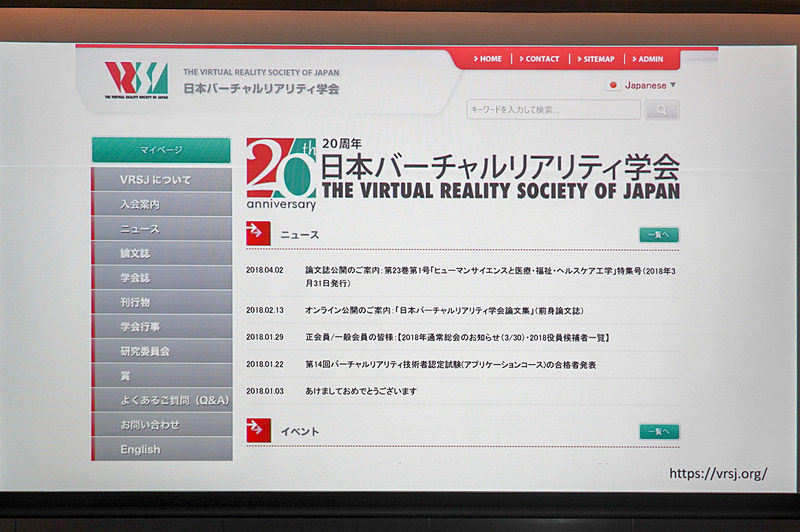Open the 2018.01.22 技術者認定試験 news item
The width and height of the screenshot is (800, 532).
pyautogui.click(x=451, y=364)
